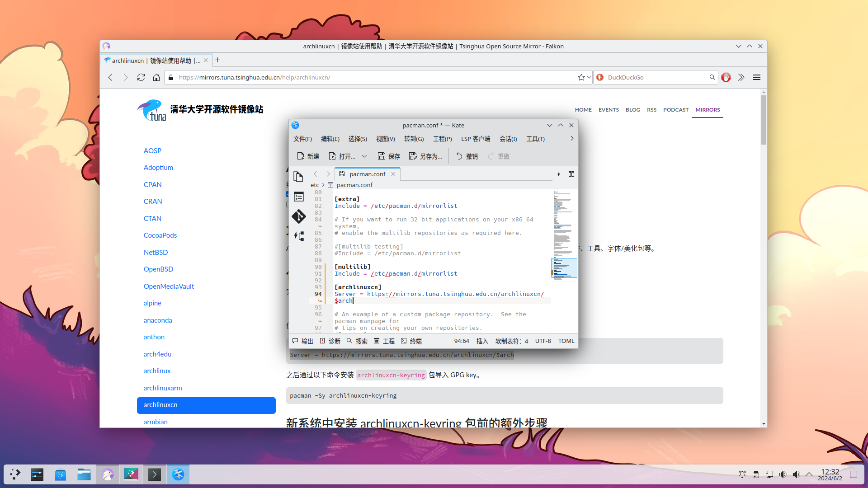This screenshot has width=868, height=488.
Task: Open Kate's Documents sidebar panel icon
Action: (298, 177)
